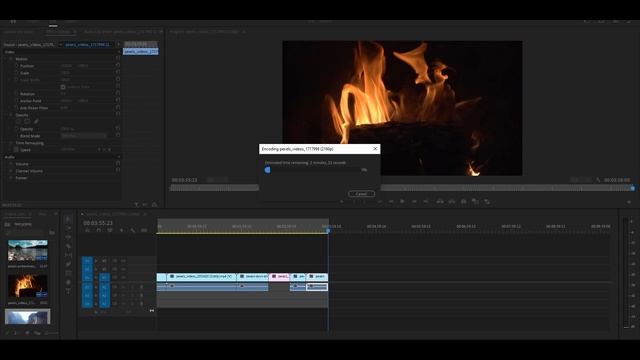Switch to the Audio Clip Mixer tab
The height and width of the screenshot is (360, 640).
tap(120, 31)
